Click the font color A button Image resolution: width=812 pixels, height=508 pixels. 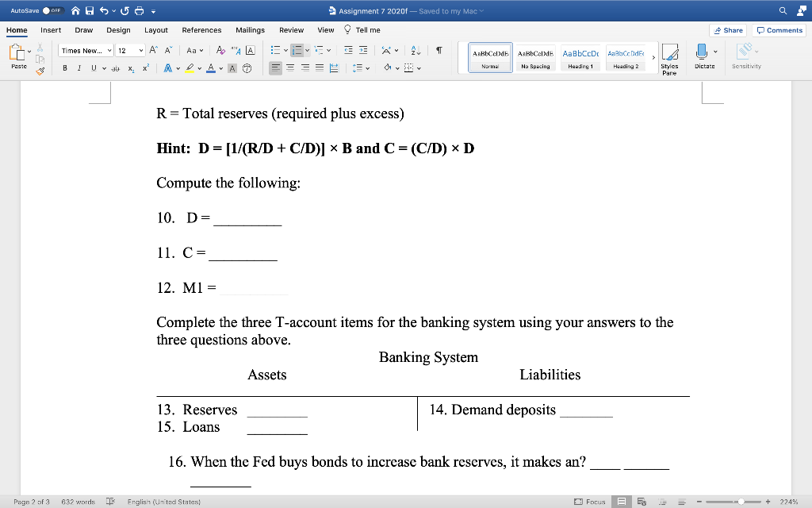[211, 68]
